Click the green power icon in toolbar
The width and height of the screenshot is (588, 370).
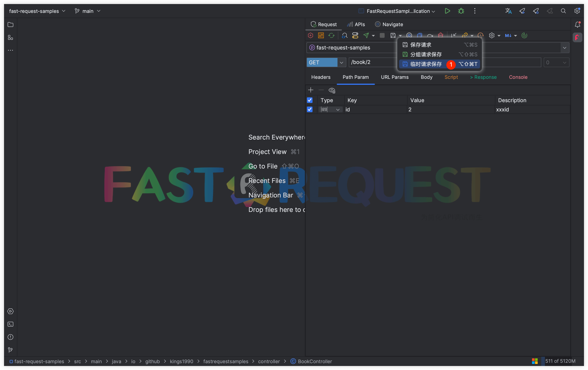point(524,35)
